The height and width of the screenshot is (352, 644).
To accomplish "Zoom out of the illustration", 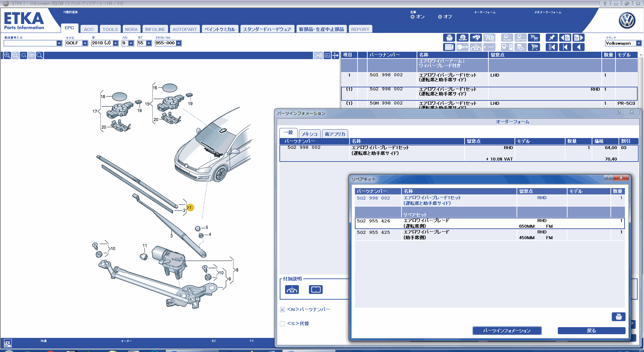I will [15, 55].
